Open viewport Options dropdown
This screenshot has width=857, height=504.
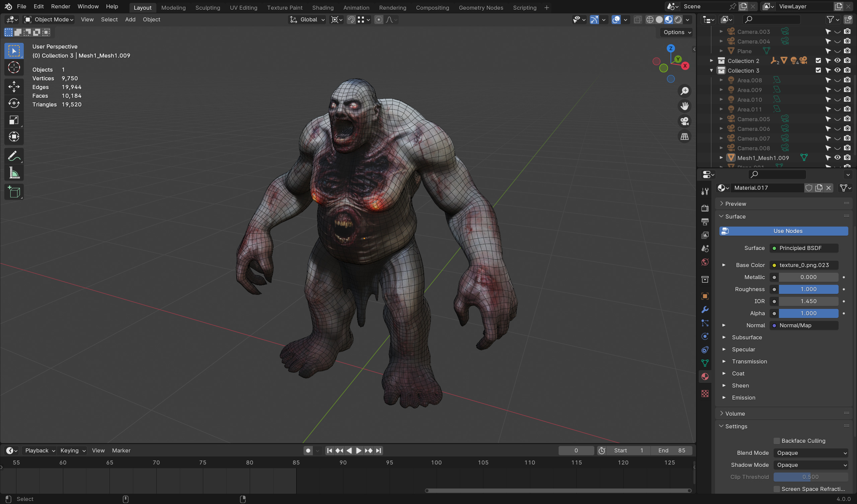coord(677,32)
